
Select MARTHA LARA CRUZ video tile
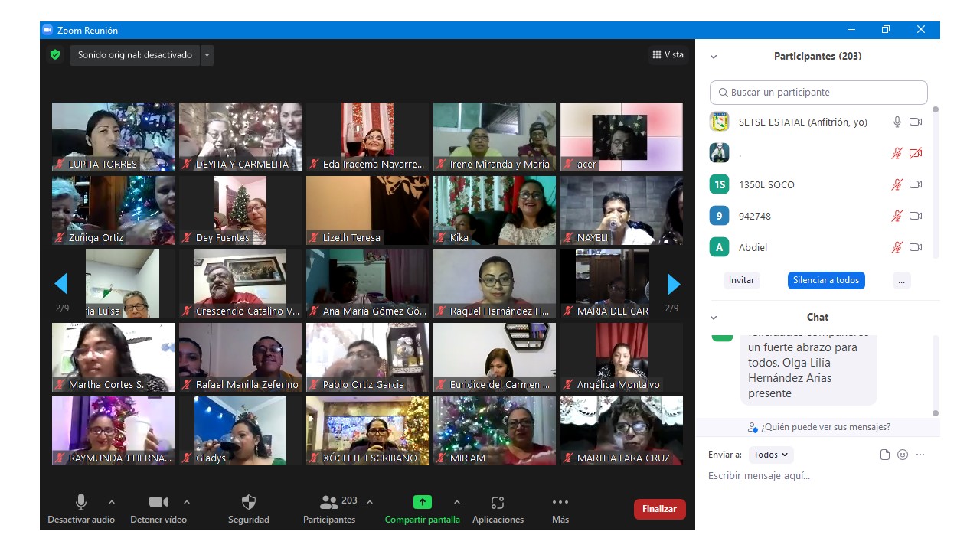pyautogui.click(x=622, y=431)
